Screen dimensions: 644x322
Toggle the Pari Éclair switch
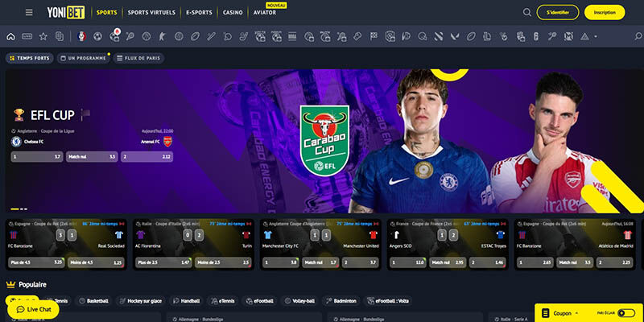tap(626, 313)
